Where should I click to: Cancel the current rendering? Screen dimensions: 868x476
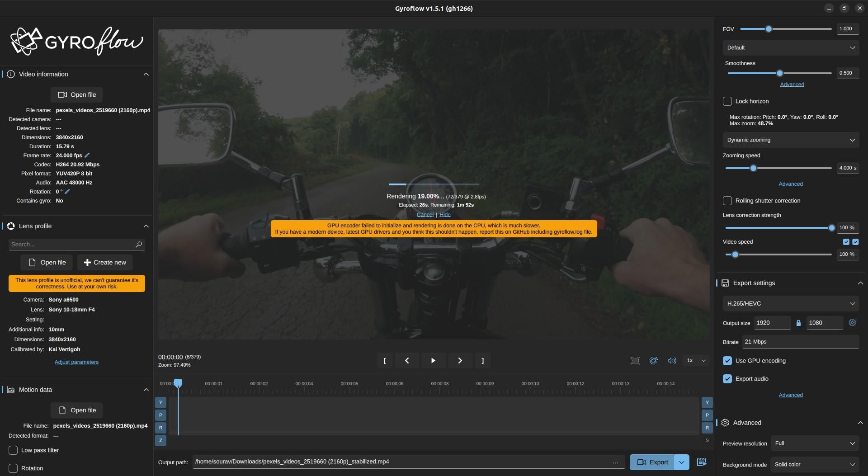[x=424, y=214]
